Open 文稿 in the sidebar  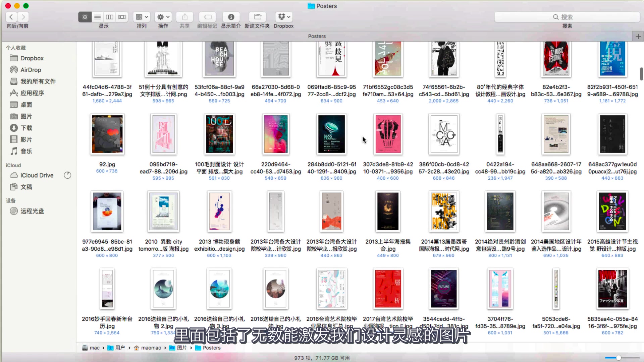tap(26, 187)
